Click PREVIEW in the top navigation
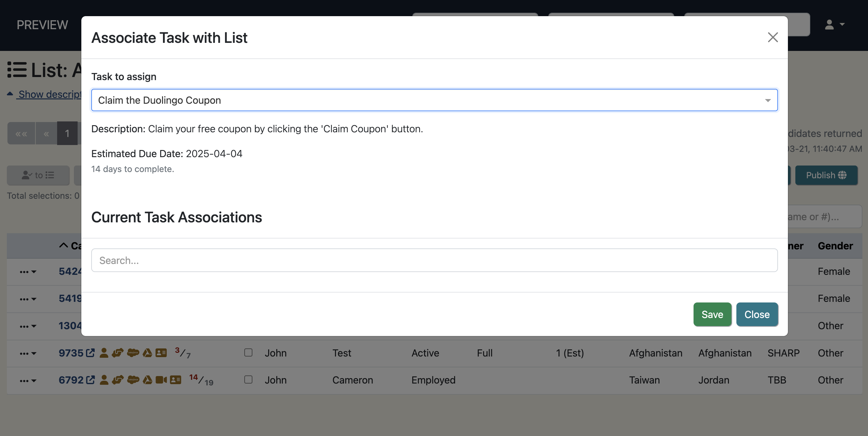The image size is (868, 436). pos(42,24)
